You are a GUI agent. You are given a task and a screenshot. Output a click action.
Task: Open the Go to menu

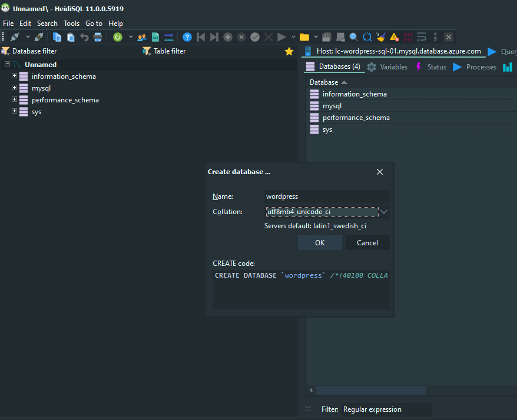point(94,24)
